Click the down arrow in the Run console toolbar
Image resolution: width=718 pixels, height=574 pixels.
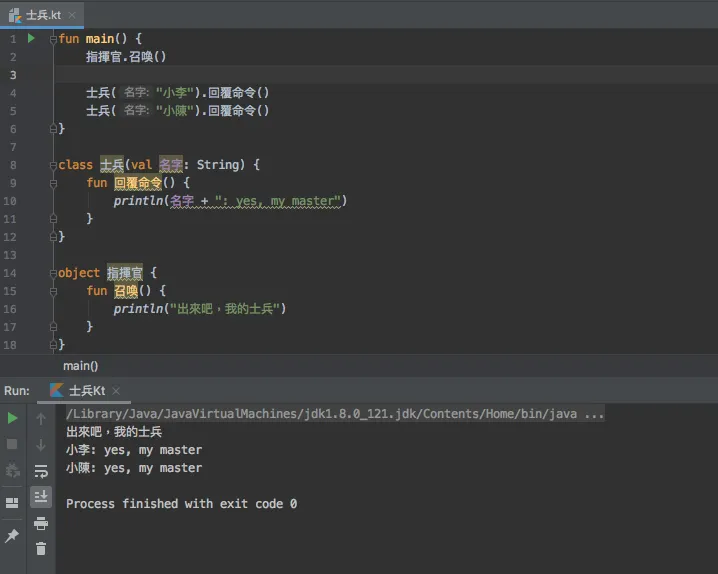point(41,444)
